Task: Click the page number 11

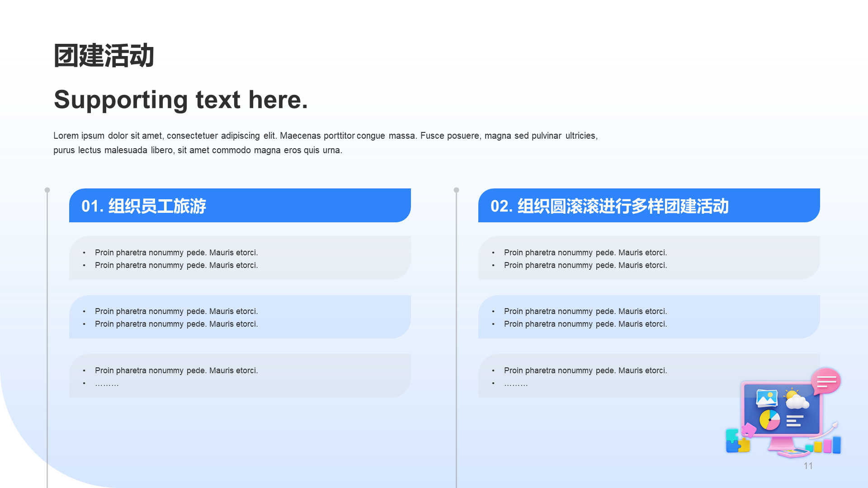Action: [808, 466]
